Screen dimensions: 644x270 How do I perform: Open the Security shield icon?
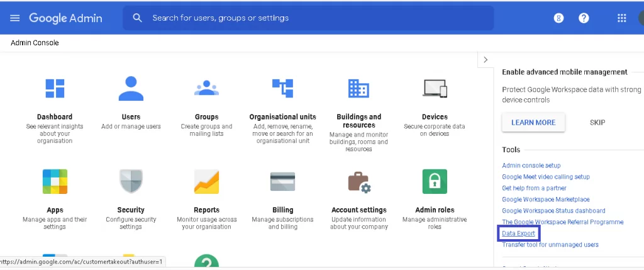(x=131, y=182)
